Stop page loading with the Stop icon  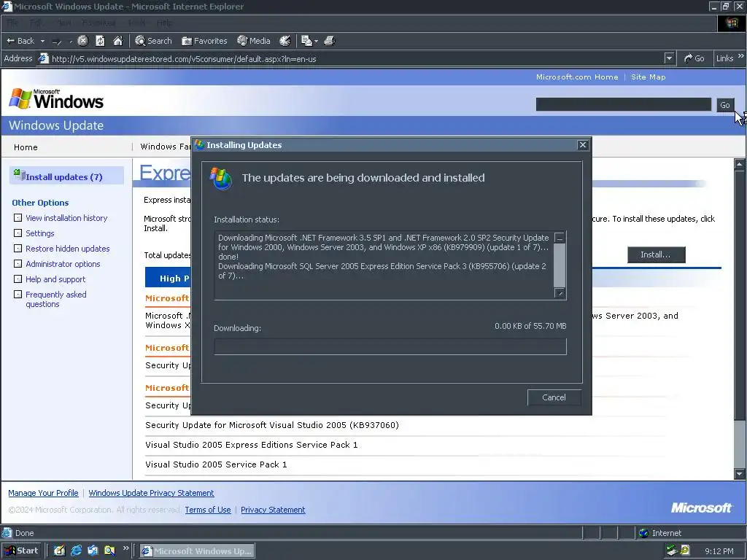(82, 41)
